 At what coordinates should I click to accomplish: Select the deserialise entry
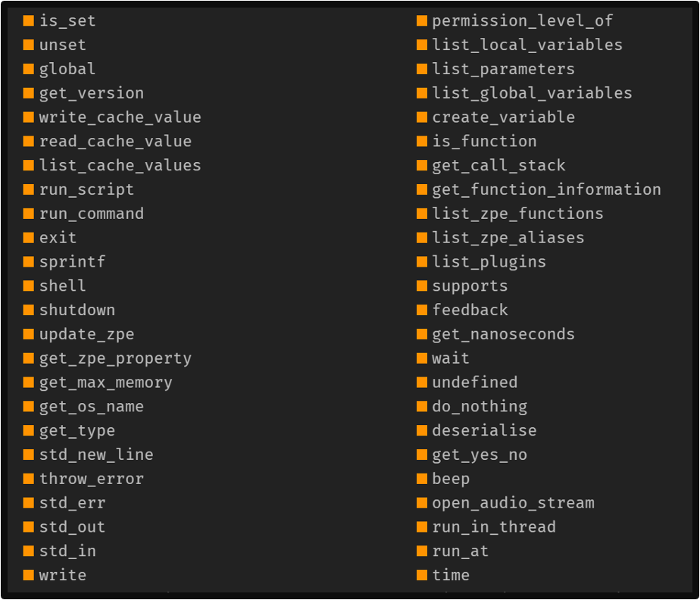coord(484,430)
